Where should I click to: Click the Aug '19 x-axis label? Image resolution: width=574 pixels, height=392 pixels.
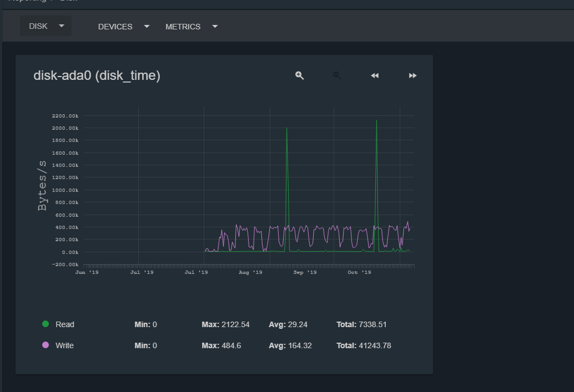pos(250,273)
